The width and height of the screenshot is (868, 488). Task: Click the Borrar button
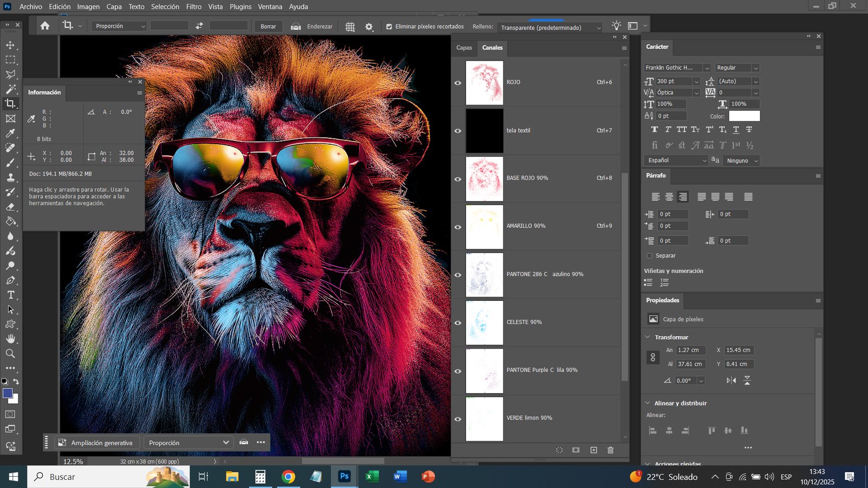tap(268, 27)
